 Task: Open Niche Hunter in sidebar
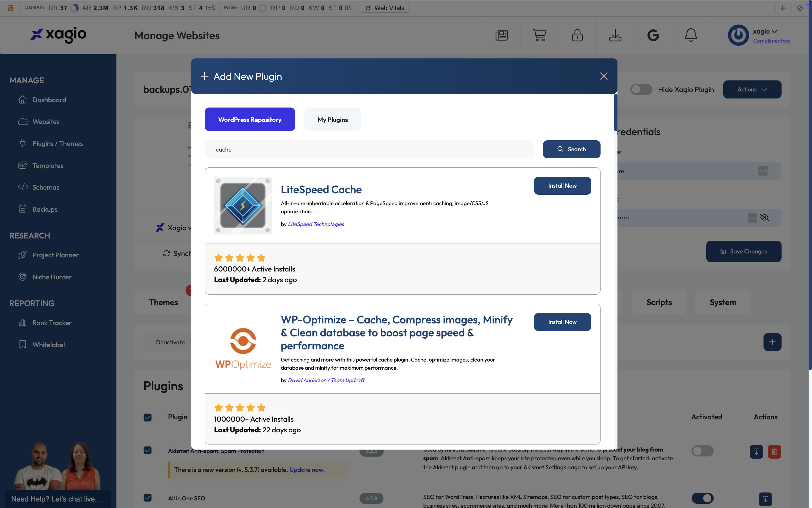click(x=45, y=277)
